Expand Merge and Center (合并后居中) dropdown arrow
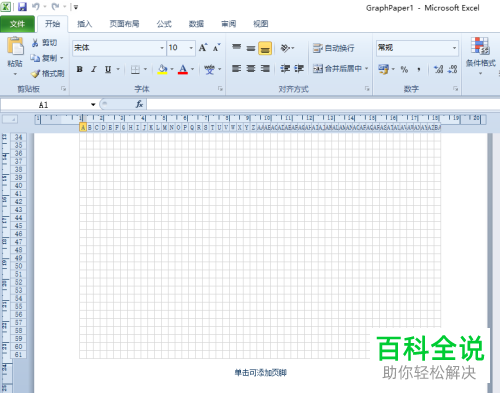The height and width of the screenshot is (393, 500). click(366, 69)
